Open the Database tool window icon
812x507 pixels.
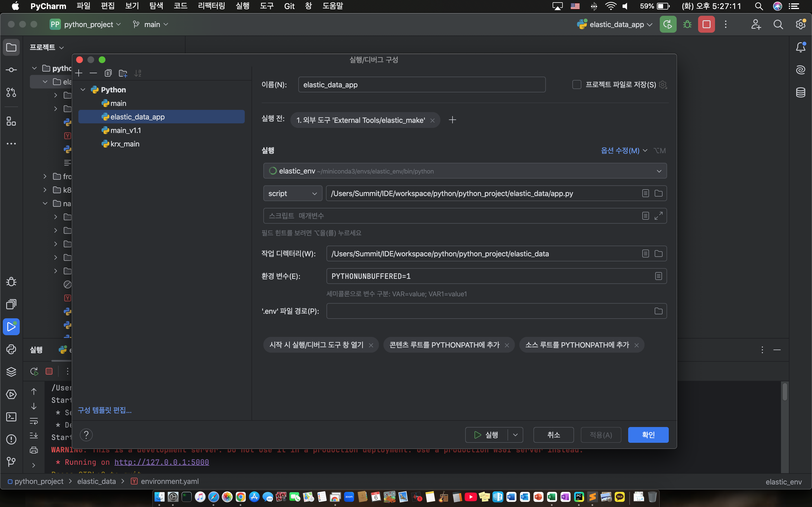click(x=801, y=92)
